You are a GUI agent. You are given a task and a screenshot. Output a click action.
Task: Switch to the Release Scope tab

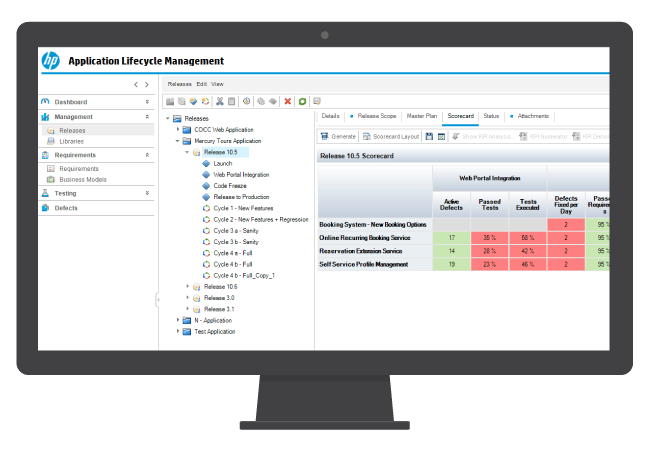(377, 116)
